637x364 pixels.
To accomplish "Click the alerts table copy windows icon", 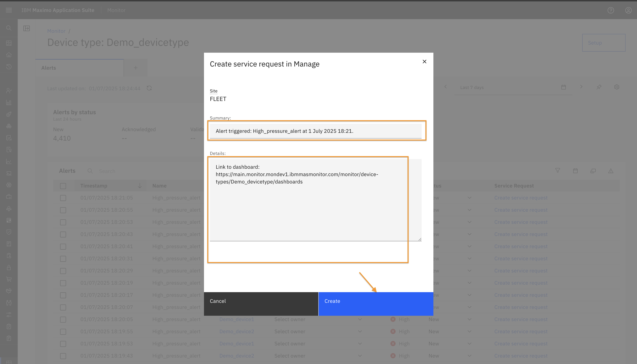I will pyautogui.click(x=593, y=171).
